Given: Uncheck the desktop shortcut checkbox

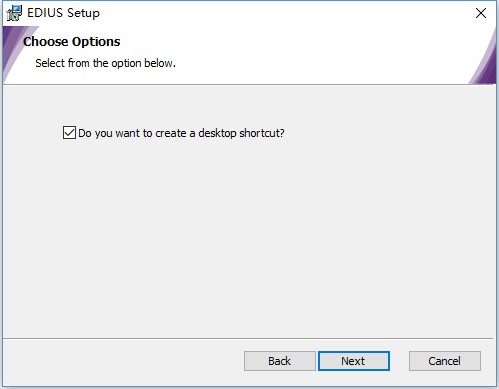Looking at the screenshot, I should click(69, 133).
